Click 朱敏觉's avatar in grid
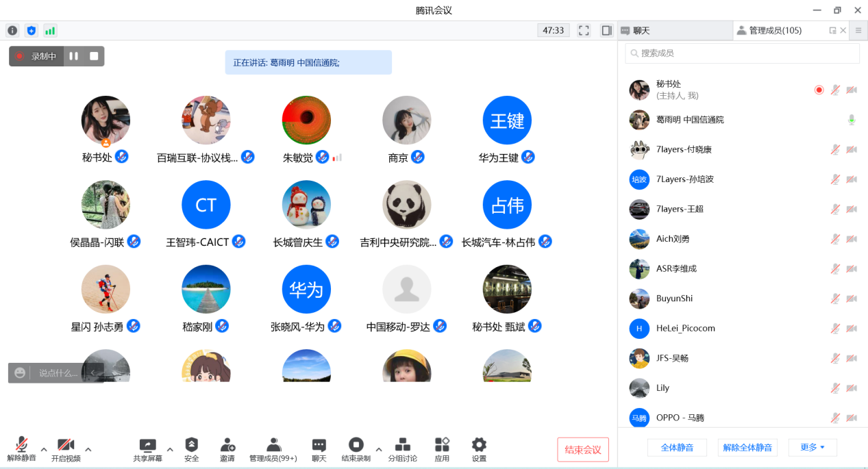The width and height of the screenshot is (868, 469). coord(306,120)
